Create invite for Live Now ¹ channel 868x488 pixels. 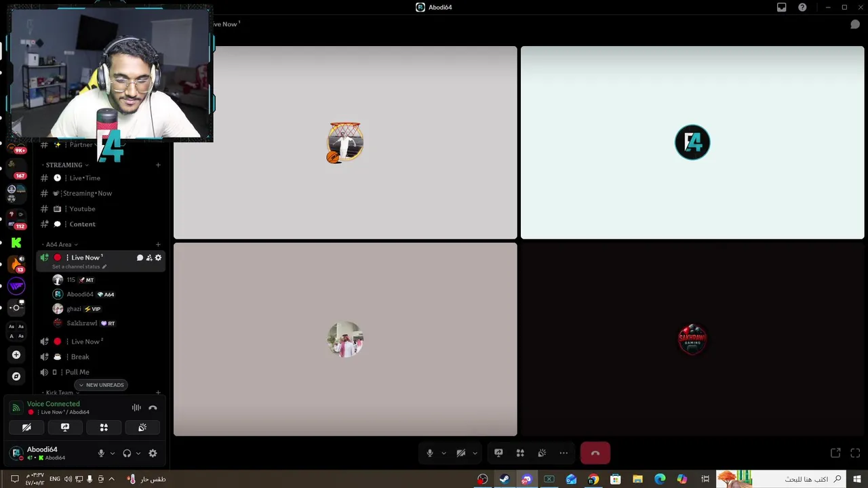point(149,258)
